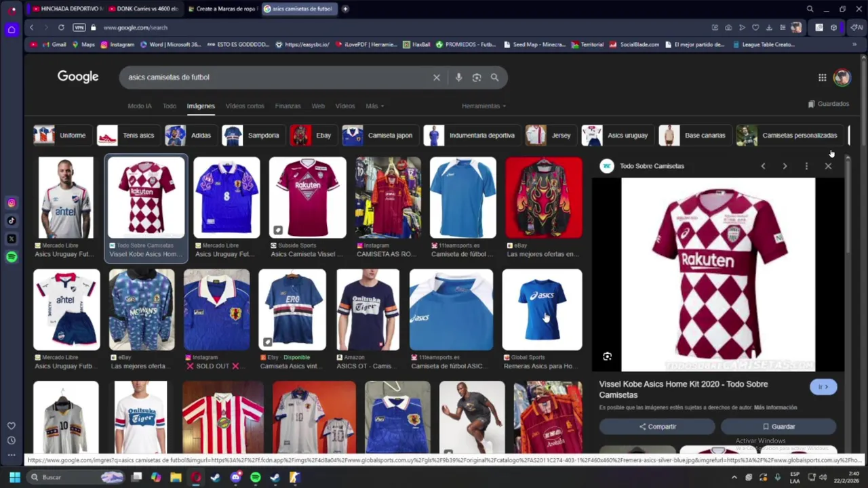Open Spotify in the Opera sidebar
The image size is (868, 488).
pyautogui.click(x=12, y=256)
